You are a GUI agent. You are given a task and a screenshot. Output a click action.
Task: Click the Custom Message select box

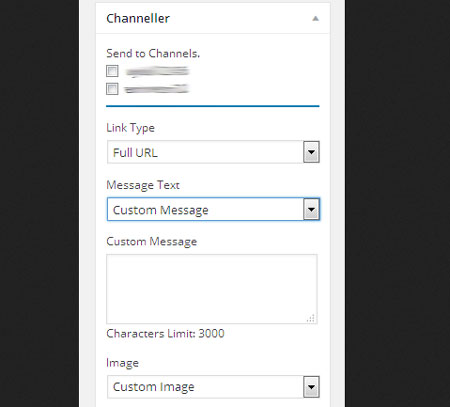click(213, 209)
